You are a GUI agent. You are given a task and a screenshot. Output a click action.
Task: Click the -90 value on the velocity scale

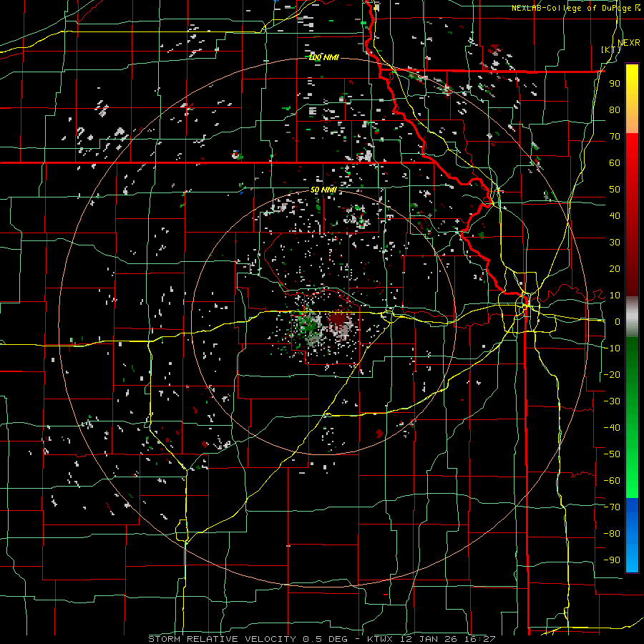pos(612,560)
